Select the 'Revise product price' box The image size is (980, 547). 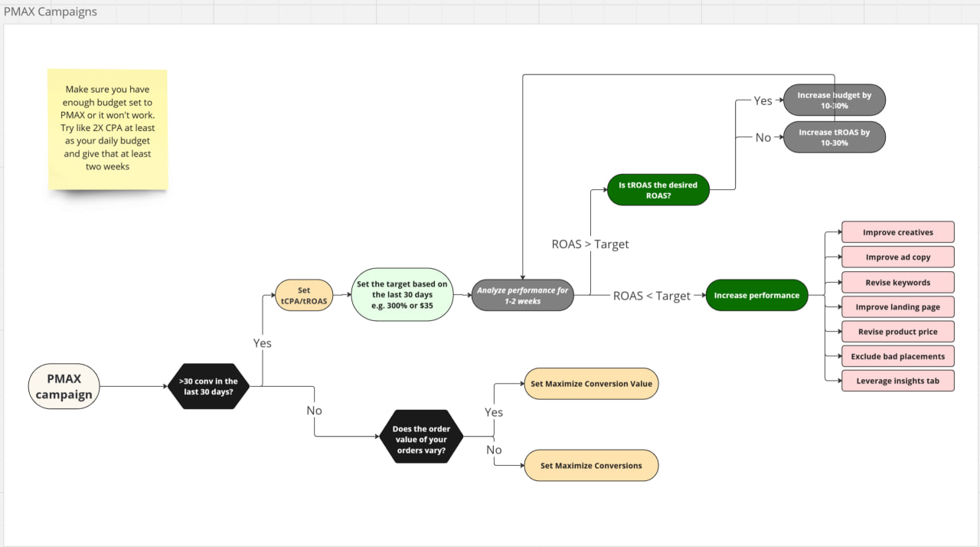tap(897, 332)
